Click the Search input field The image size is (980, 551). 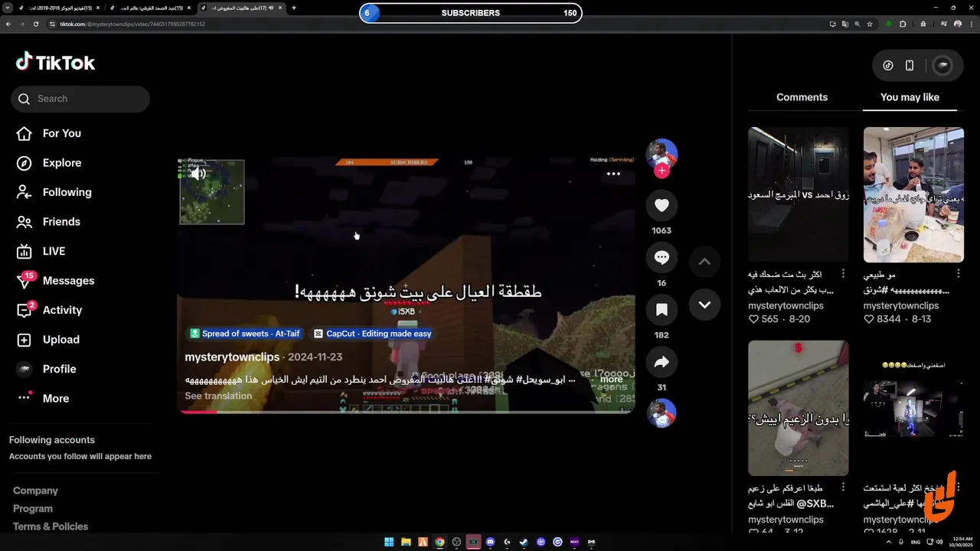(80, 99)
